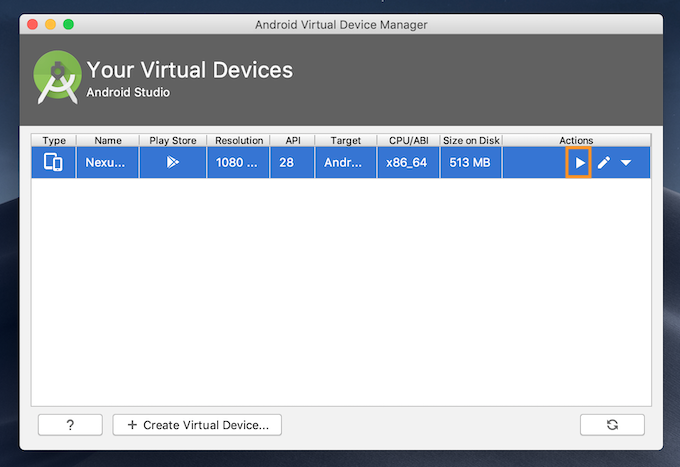The image size is (680, 467).
Task: Sort by the Name column header
Action: click(108, 140)
